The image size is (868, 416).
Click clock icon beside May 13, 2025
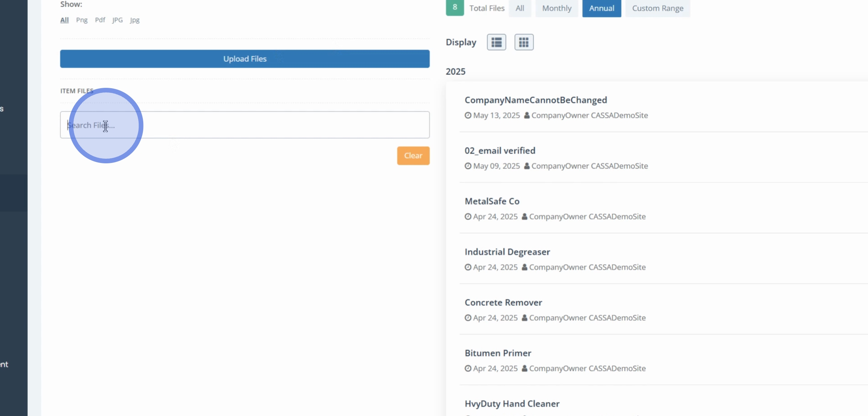point(468,115)
